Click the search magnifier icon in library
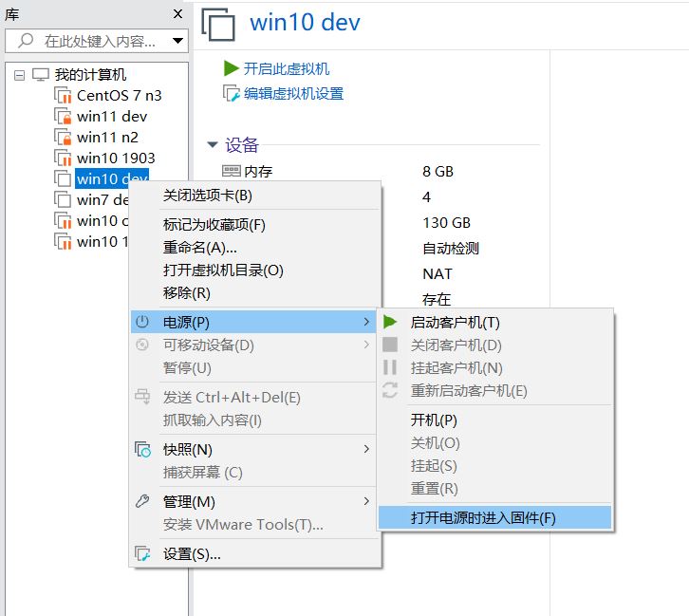This screenshot has width=689, height=616. click(x=26, y=41)
